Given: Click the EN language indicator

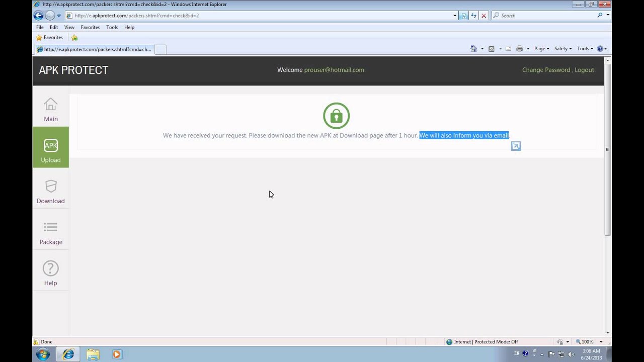Looking at the screenshot, I should [517, 354].
